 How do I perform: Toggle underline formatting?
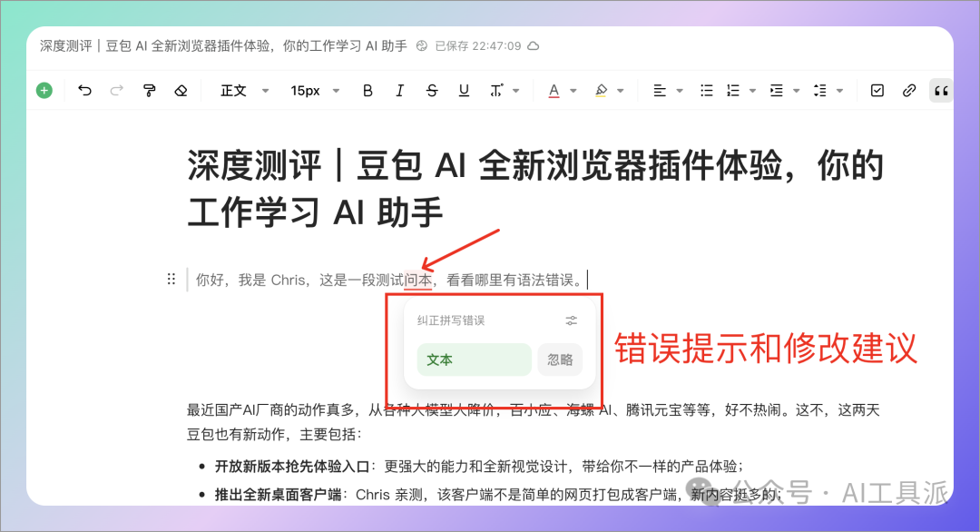(464, 91)
